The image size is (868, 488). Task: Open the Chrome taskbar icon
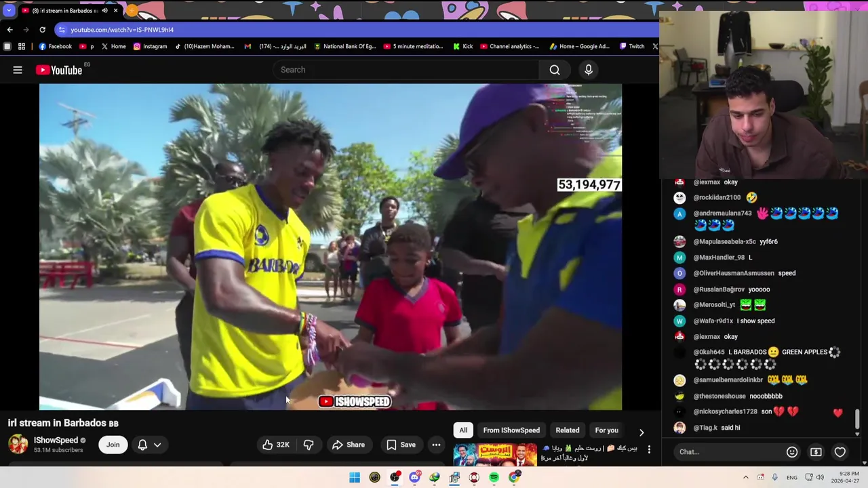pyautogui.click(x=515, y=478)
